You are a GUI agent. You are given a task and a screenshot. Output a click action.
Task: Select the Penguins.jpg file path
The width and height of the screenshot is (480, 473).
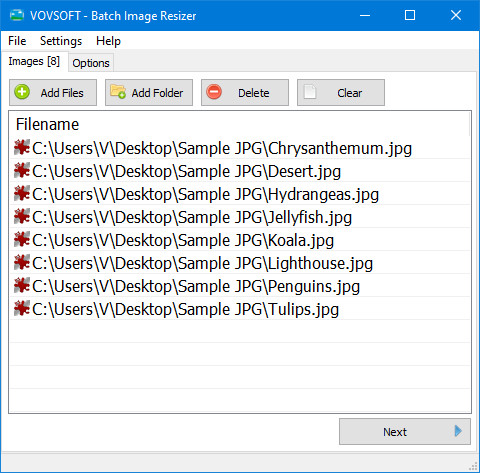pyautogui.click(x=196, y=286)
